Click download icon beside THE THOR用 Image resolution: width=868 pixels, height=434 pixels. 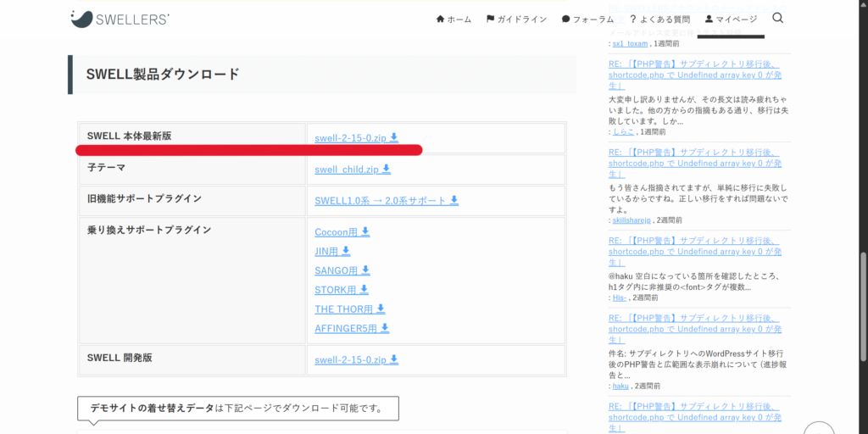tap(381, 309)
